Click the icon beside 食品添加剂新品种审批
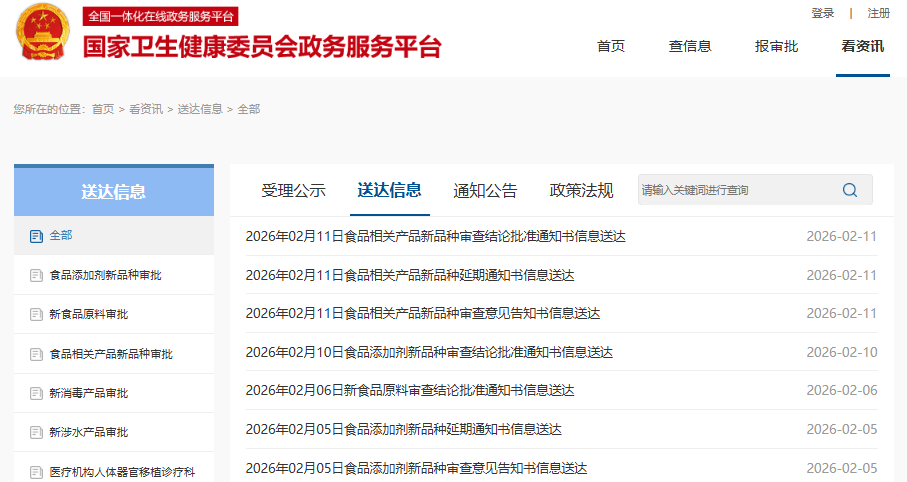The height and width of the screenshot is (482, 907). click(x=36, y=275)
